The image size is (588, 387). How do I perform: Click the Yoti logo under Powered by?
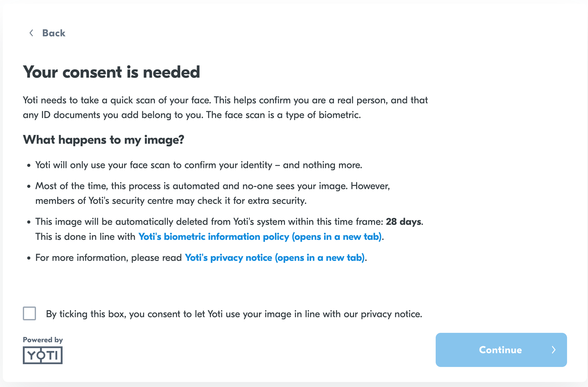(x=43, y=355)
